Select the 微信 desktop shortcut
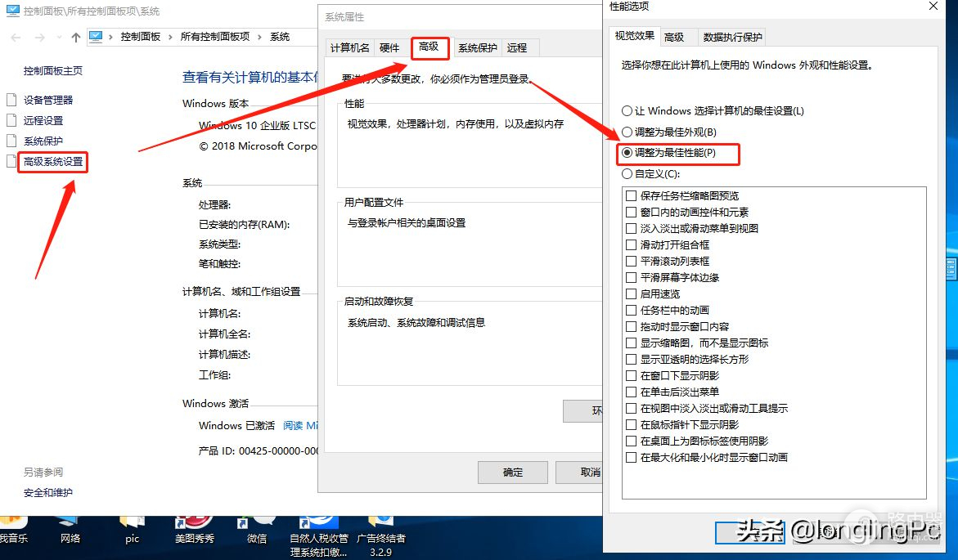The height and width of the screenshot is (560, 958). tap(257, 530)
